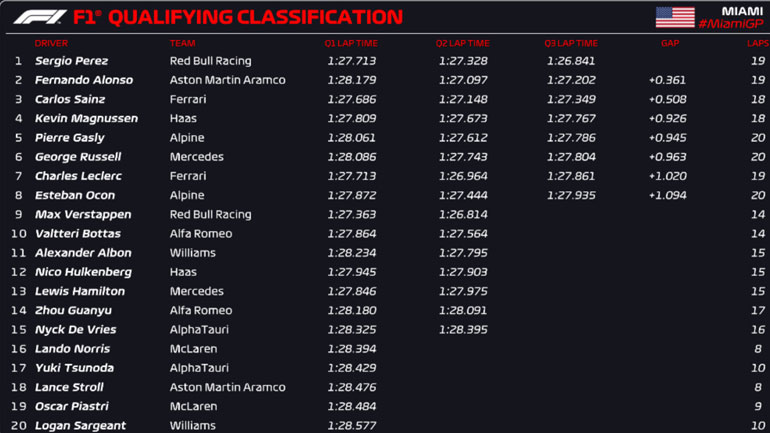The width and height of the screenshot is (770, 433).
Task: Select the TEAM column header
Action: 182,44
